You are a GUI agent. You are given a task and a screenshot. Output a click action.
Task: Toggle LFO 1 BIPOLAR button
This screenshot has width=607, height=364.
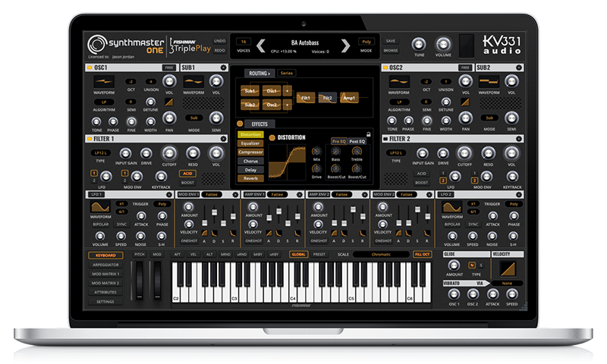(100, 224)
